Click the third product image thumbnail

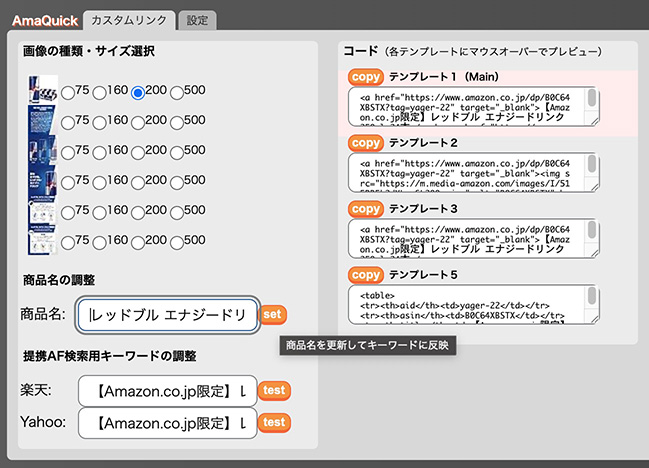[42, 150]
